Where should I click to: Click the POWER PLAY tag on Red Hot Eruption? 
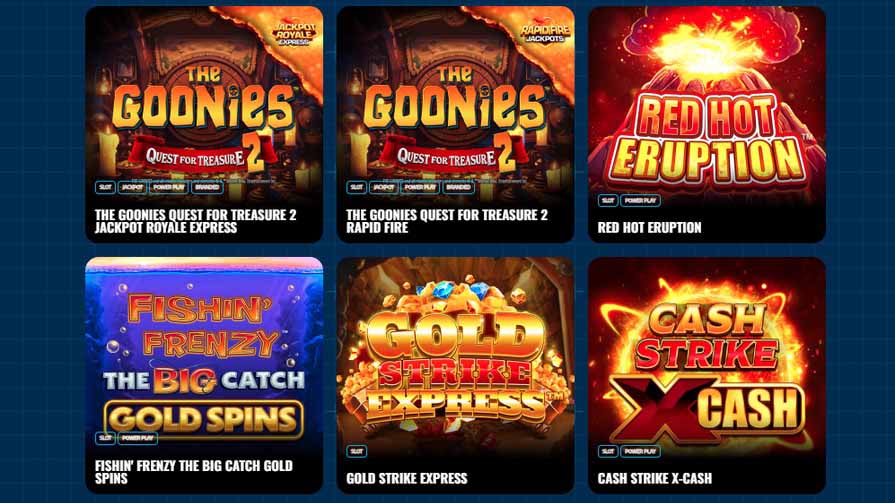click(x=640, y=200)
